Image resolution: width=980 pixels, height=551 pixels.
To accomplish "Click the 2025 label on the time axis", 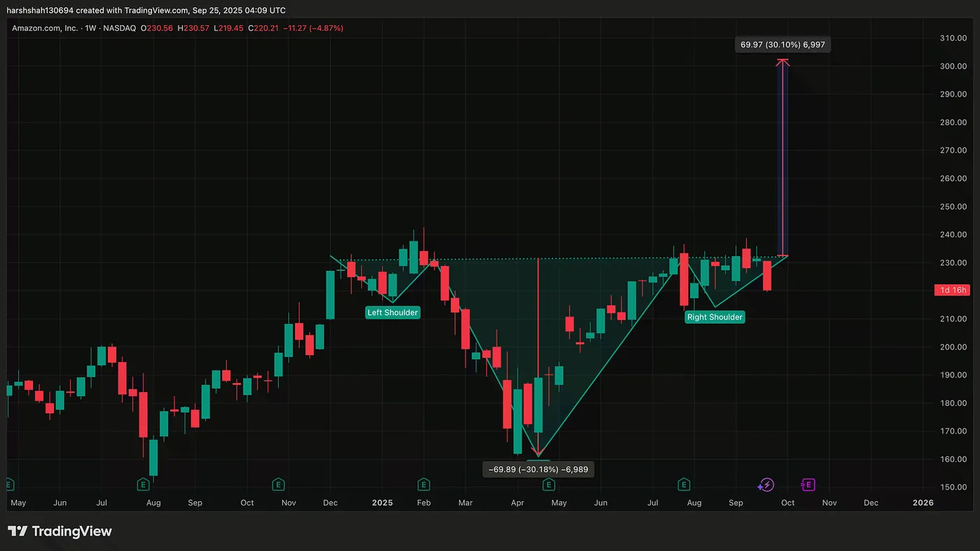I will 382,503.
